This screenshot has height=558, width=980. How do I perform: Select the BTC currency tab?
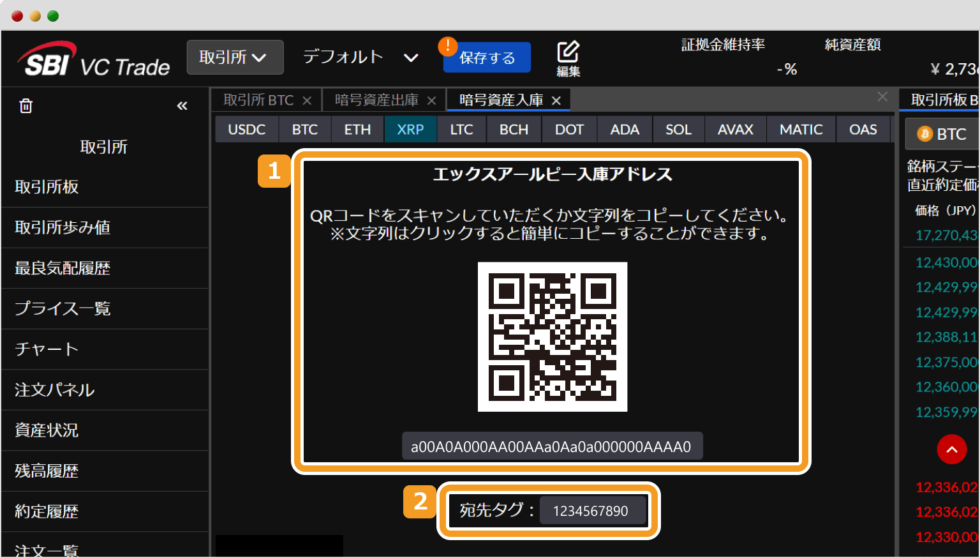(305, 130)
